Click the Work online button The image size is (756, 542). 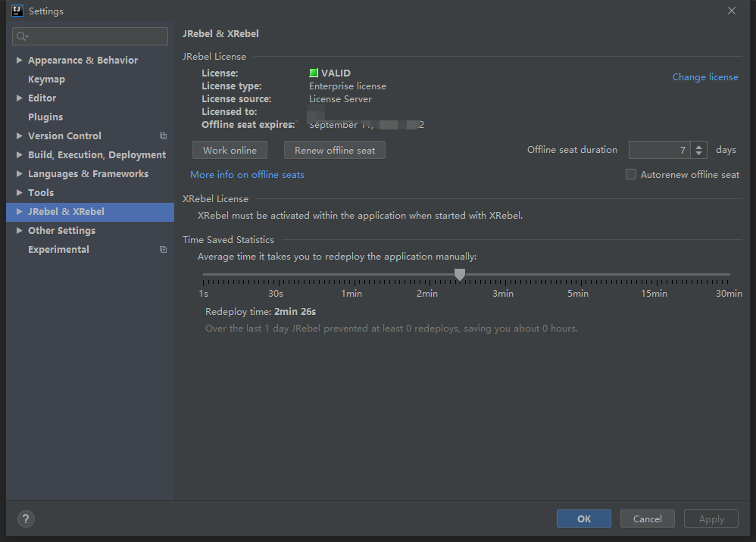tap(230, 150)
